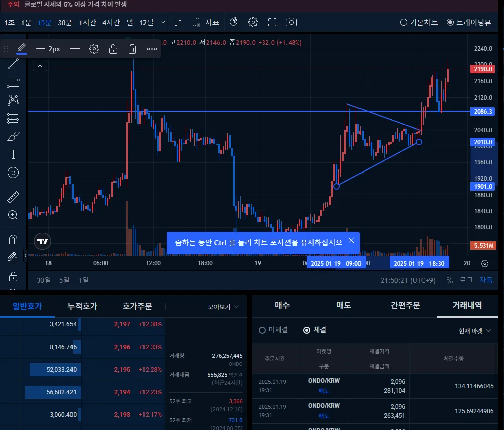
Task: Open the candlestick chart type selector
Action: pos(178,22)
